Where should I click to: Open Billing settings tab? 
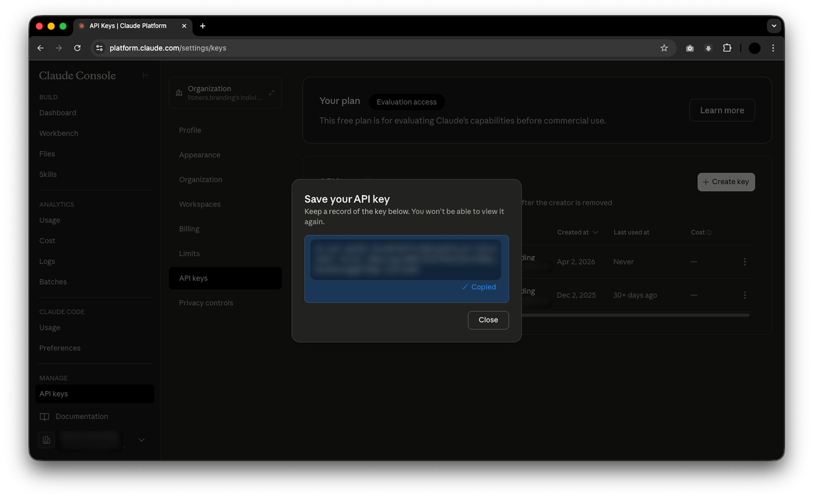(189, 229)
